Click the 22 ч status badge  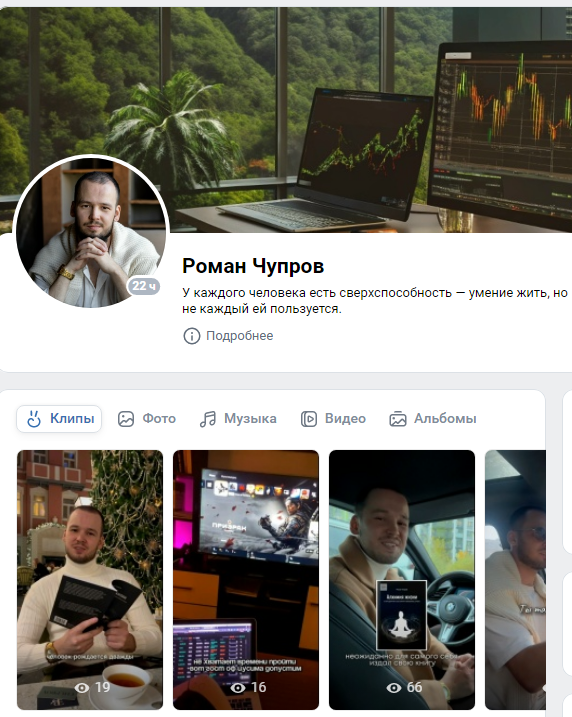[x=144, y=286]
